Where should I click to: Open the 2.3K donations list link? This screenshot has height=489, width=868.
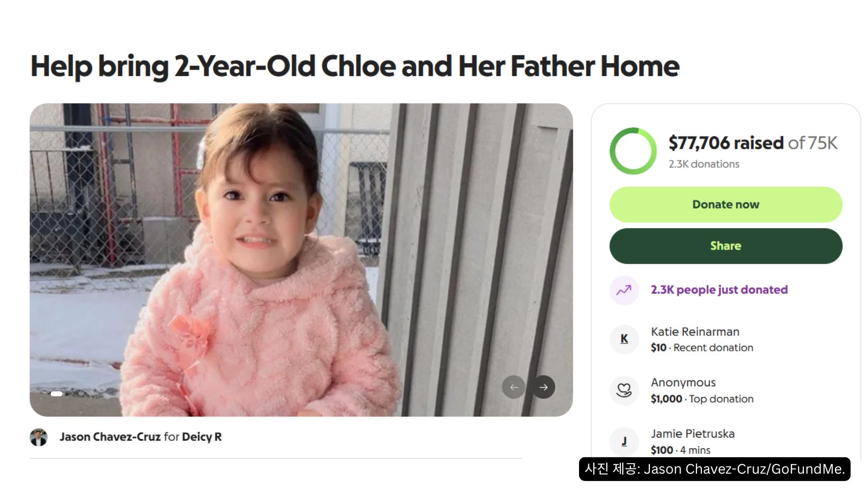point(703,164)
